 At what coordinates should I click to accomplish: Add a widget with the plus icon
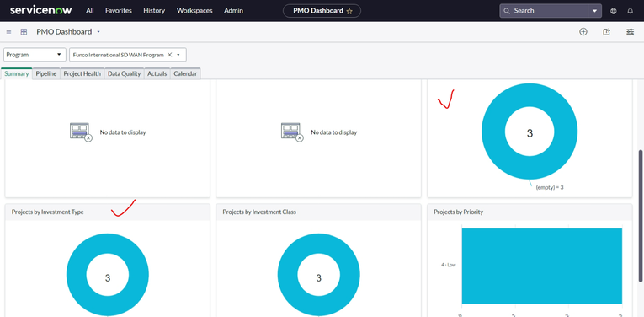tap(583, 32)
